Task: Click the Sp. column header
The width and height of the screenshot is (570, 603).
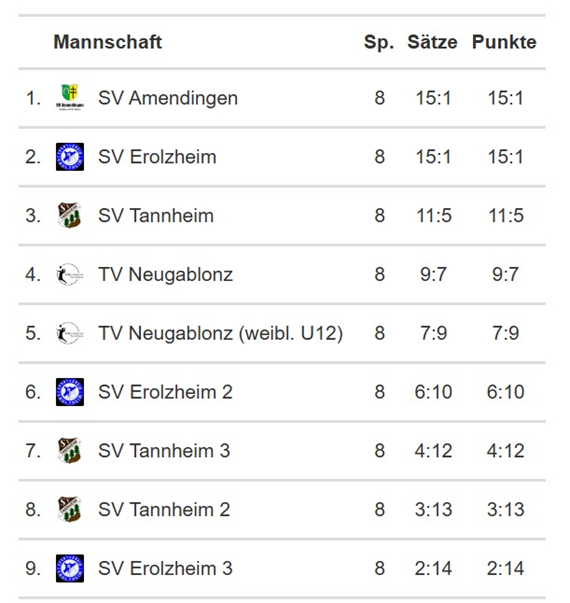Action: click(x=379, y=42)
